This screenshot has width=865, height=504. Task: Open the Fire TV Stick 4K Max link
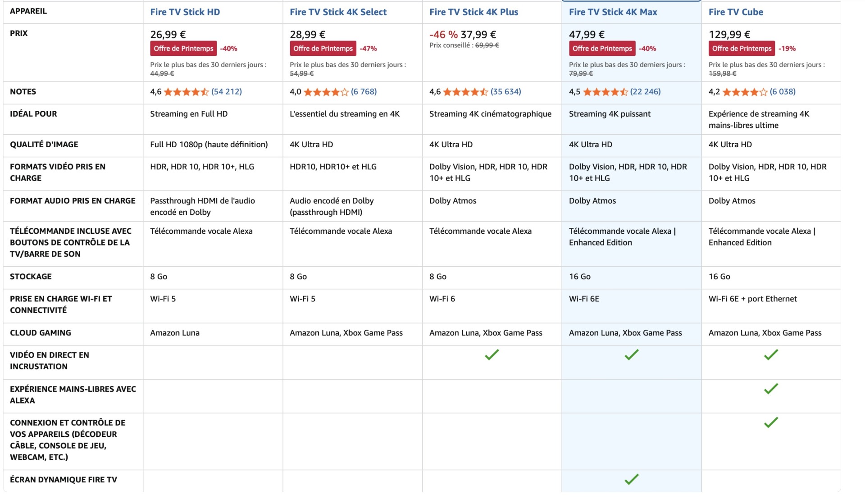point(613,12)
